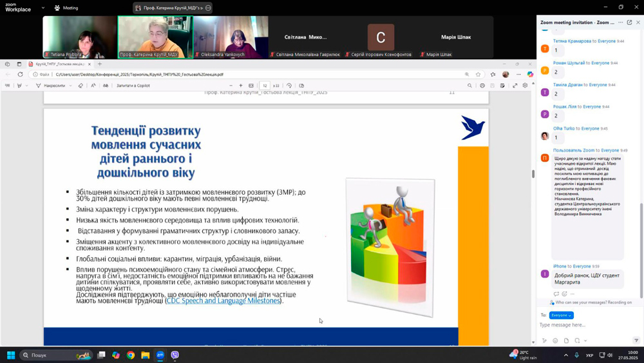
Task: Toggle the microphone icon in system tray
Action: (x=576, y=355)
